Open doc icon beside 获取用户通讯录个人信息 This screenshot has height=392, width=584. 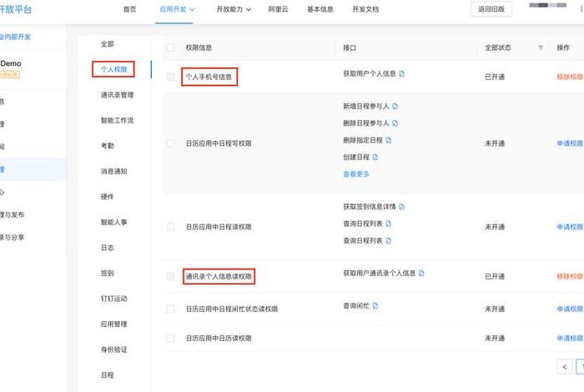click(421, 273)
